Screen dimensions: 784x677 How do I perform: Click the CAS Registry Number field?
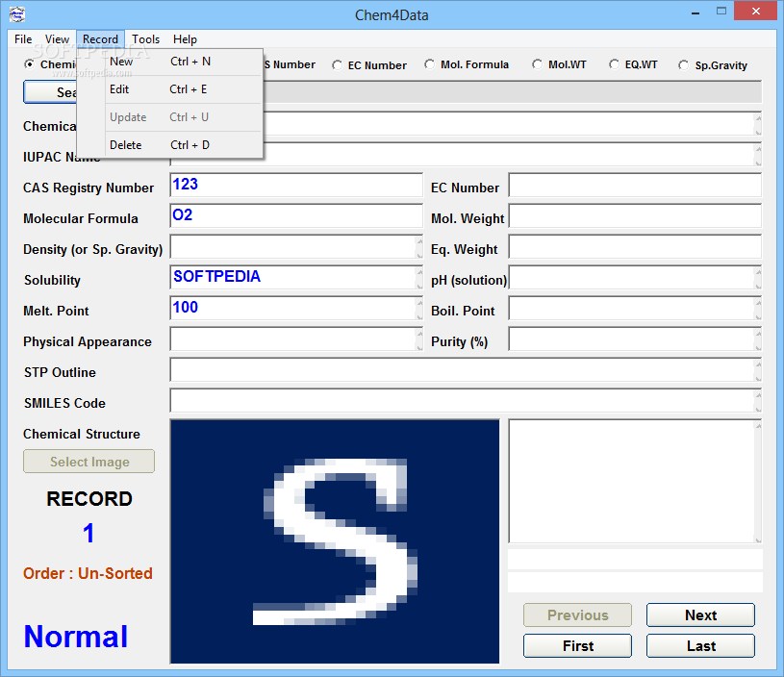point(296,185)
